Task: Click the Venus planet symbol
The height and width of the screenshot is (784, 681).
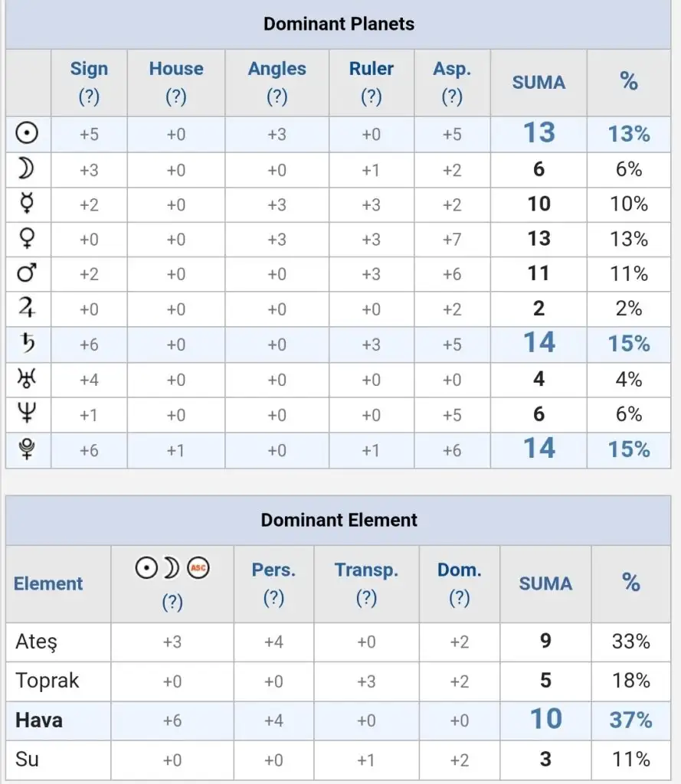Action: [27, 240]
